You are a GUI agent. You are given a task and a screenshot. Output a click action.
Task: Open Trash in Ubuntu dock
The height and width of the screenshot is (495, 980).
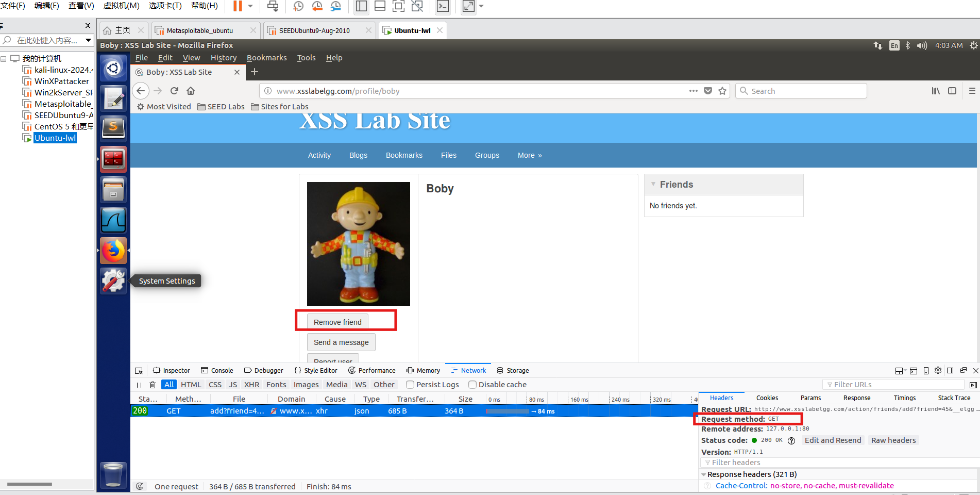(113, 475)
